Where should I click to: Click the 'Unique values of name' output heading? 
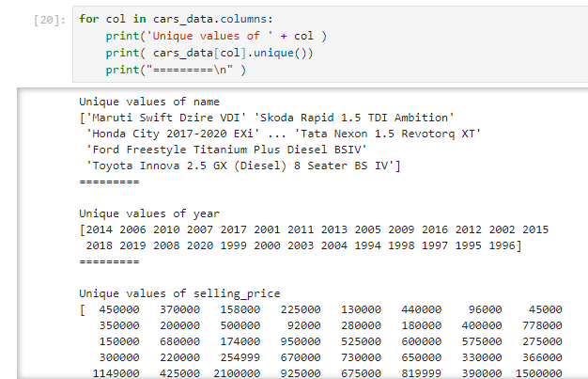coord(148,102)
